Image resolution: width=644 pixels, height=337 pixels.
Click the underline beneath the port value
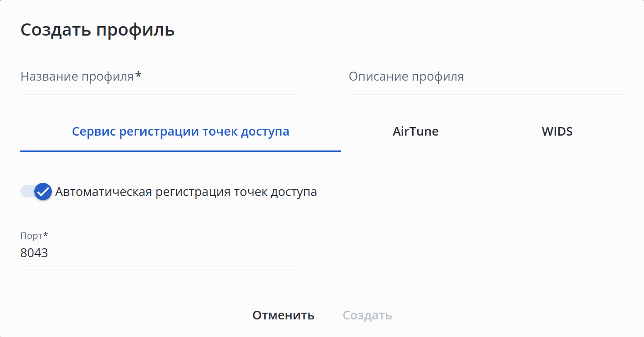[158, 265]
